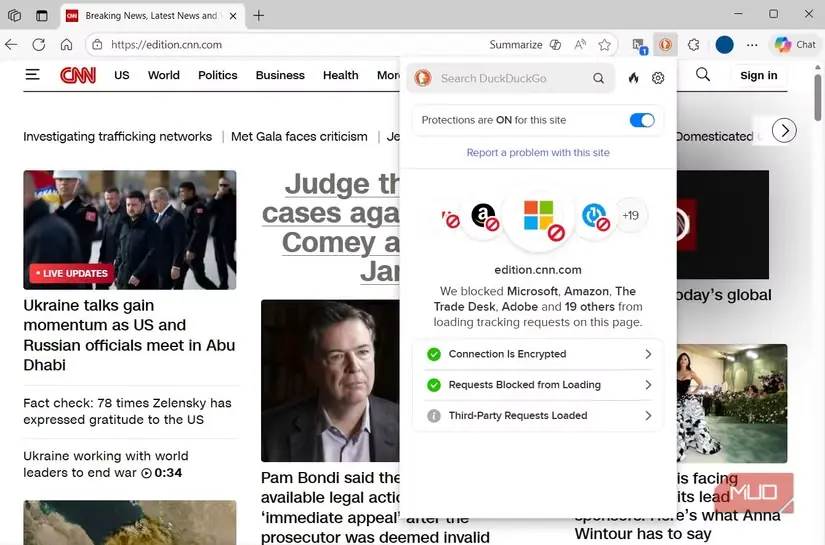Expand Third-Party Requests Loaded details
Screen dimensions: 825x545
(538, 416)
